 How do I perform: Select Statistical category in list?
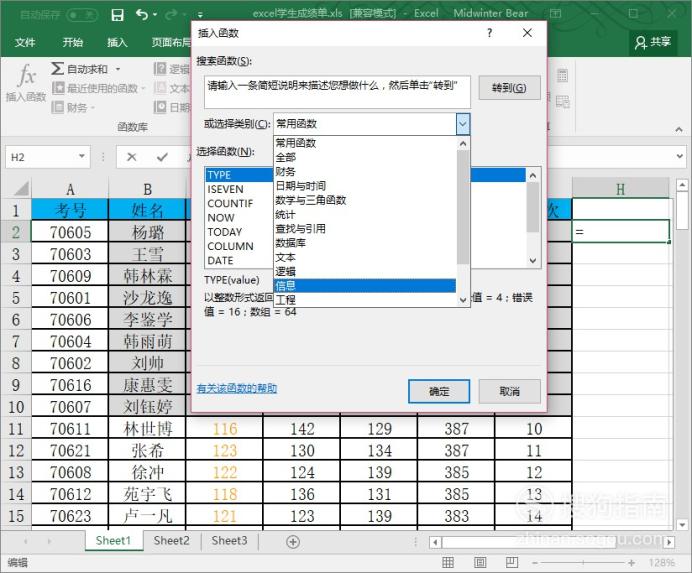[x=365, y=214]
